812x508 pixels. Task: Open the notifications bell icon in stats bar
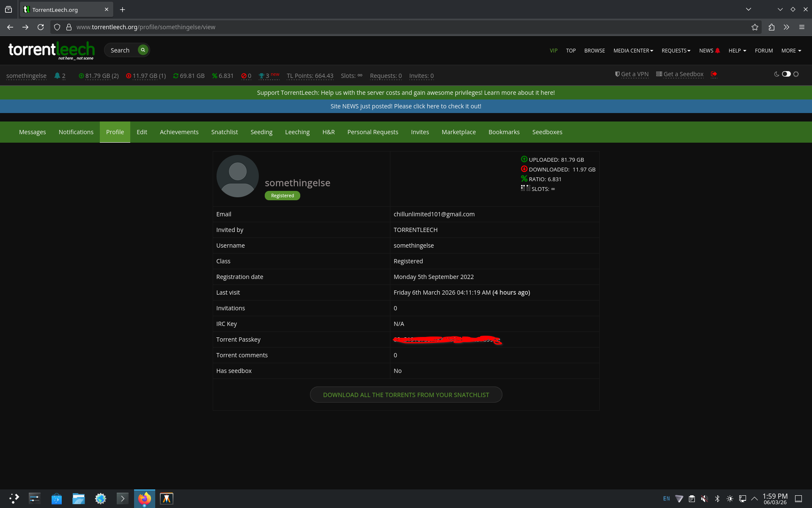point(57,76)
